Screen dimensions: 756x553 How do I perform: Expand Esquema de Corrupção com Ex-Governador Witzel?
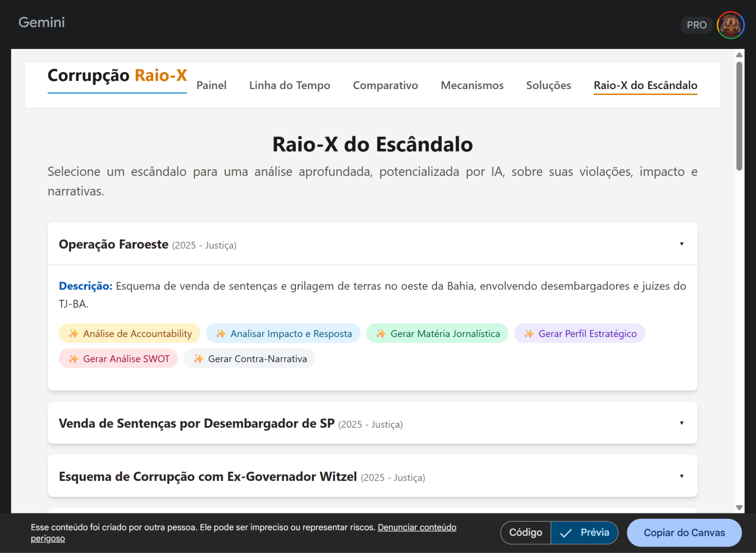[x=682, y=476]
